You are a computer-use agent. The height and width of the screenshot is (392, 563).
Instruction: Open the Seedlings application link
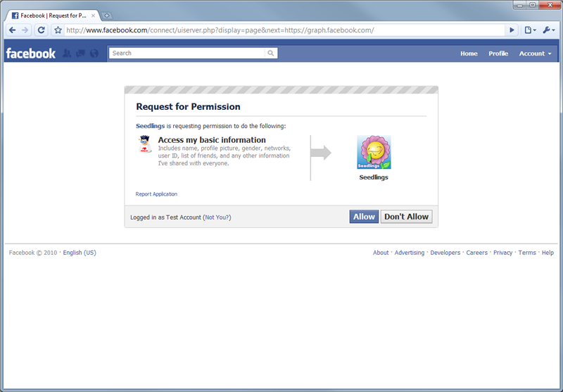click(x=150, y=126)
